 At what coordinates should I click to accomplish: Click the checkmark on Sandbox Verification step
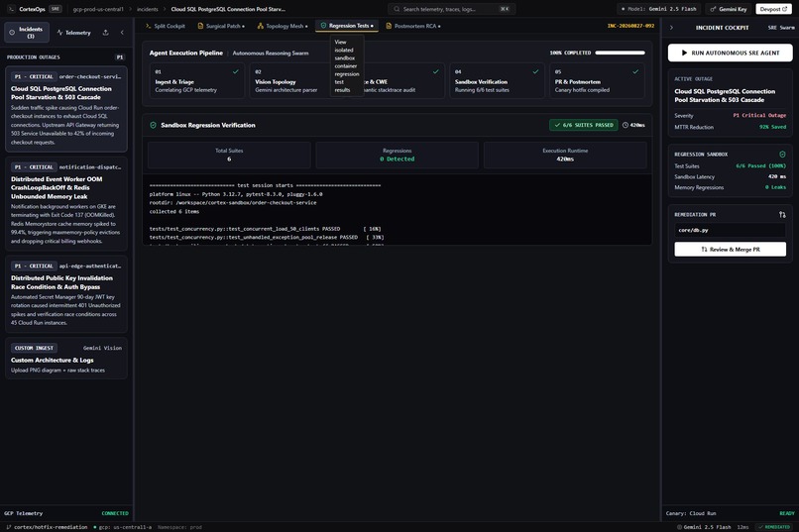[535, 71]
